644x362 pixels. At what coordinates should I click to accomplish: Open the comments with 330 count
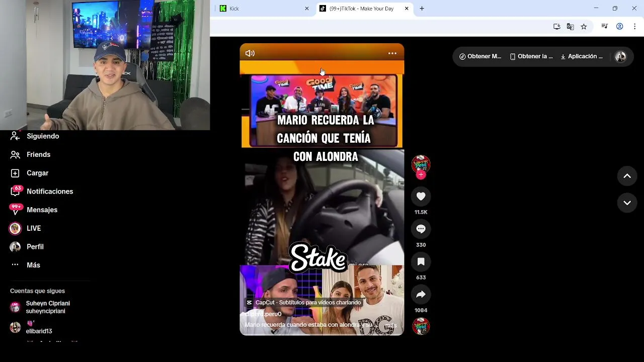(421, 229)
